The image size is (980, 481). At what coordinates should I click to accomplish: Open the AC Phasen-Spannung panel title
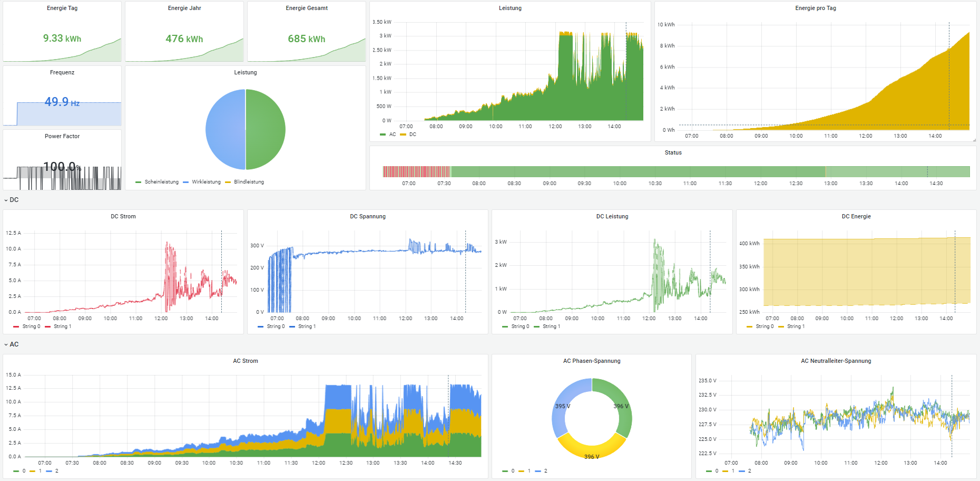[x=592, y=361]
